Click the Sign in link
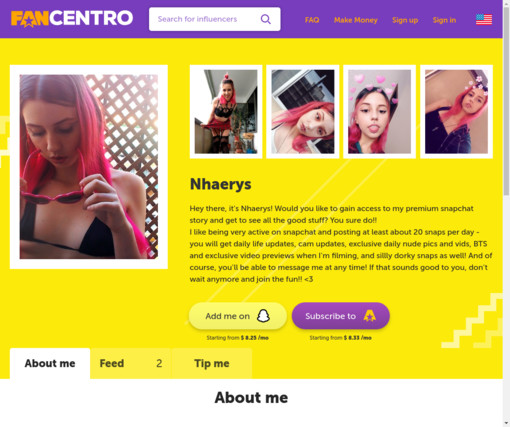 [444, 20]
